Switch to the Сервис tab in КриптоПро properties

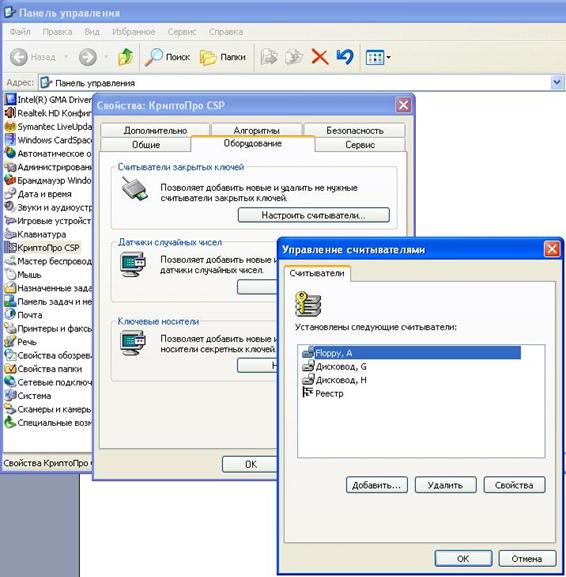pos(360,145)
